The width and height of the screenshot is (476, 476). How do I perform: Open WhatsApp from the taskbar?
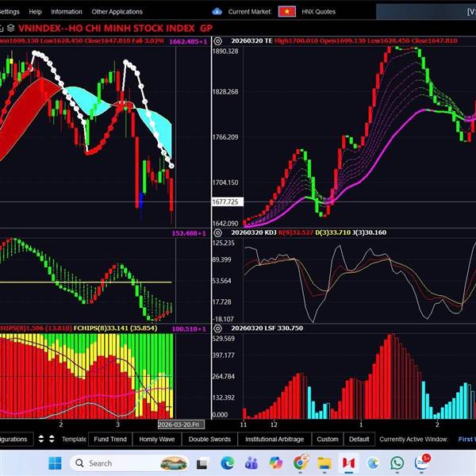(x=397, y=463)
